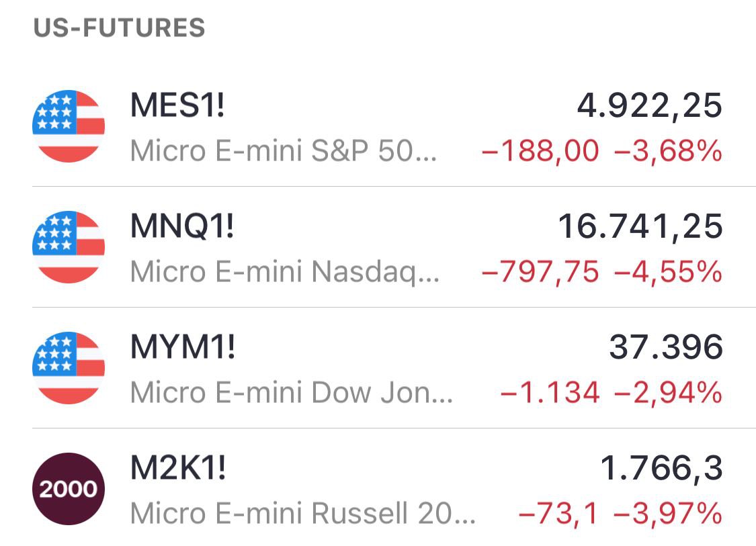Tap the −797,75 point change value
This screenshot has width=756, height=546.
(x=540, y=273)
